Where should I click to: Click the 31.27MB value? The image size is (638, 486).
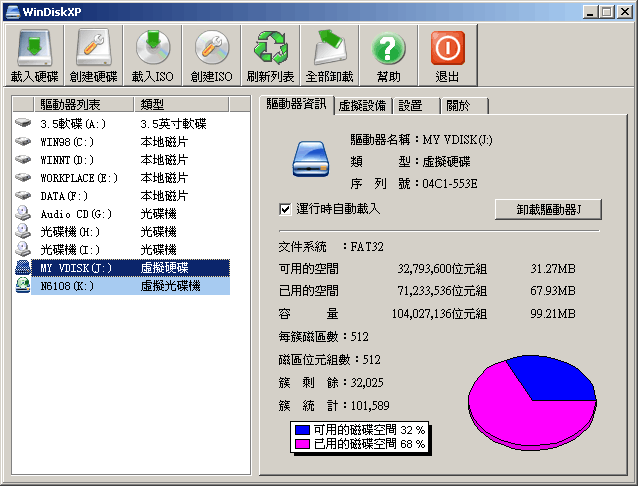(x=553, y=269)
